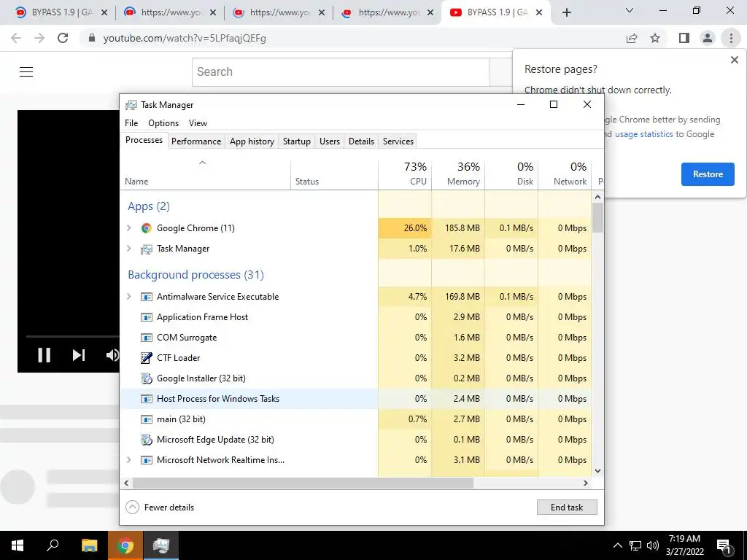This screenshot has width=747, height=560.
Task: Click the Application Frame Host icon
Action: (146, 317)
